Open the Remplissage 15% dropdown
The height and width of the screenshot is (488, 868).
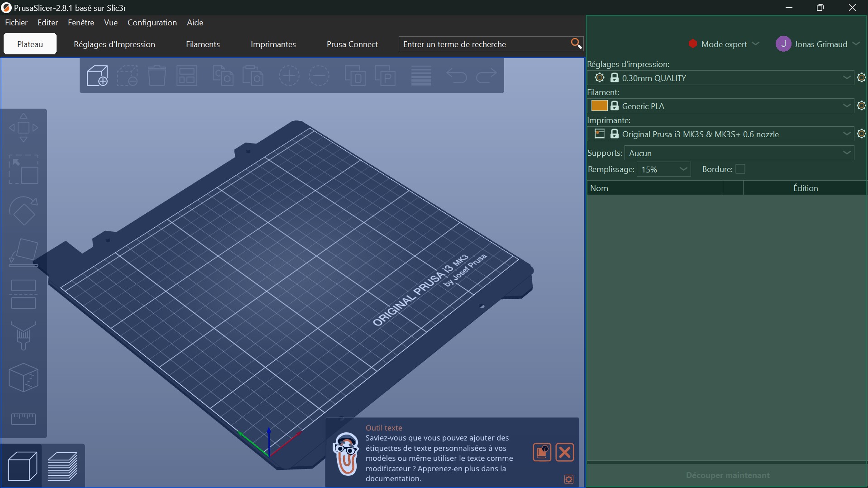tap(664, 169)
